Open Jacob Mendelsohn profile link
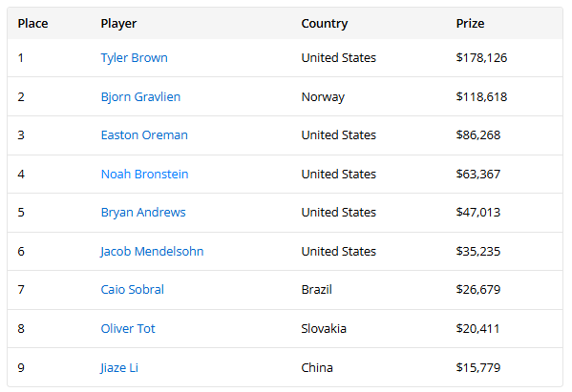Screen dimensions: 572x392 (x=152, y=252)
